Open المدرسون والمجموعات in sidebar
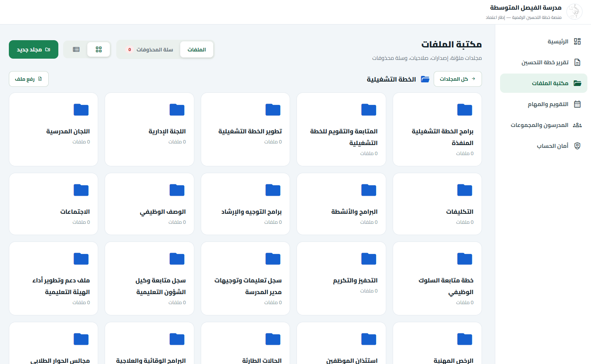 544,125
